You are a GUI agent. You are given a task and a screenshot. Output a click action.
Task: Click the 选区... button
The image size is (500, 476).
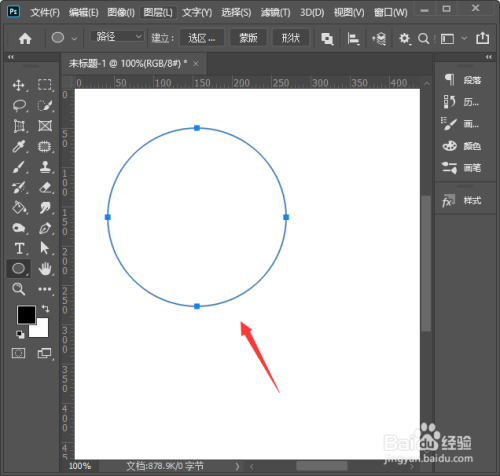(202, 38)
